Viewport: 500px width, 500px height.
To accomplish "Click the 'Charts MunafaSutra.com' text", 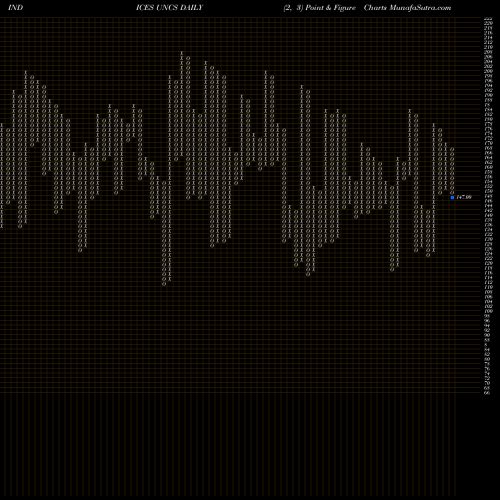I will pos(407,8).
